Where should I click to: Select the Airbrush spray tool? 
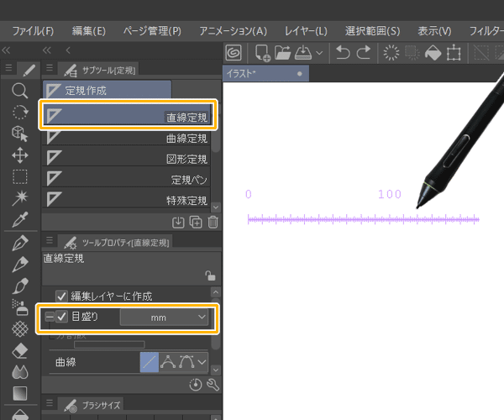[20, 307]
